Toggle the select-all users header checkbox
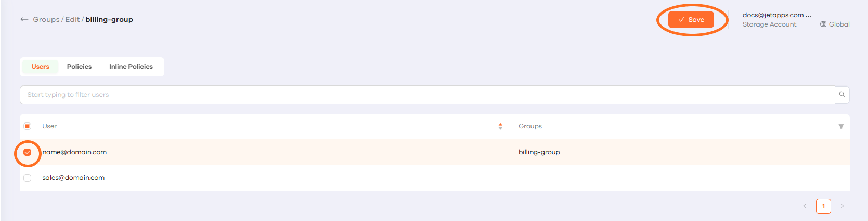 pyautogui.click(x=28, y=126)
